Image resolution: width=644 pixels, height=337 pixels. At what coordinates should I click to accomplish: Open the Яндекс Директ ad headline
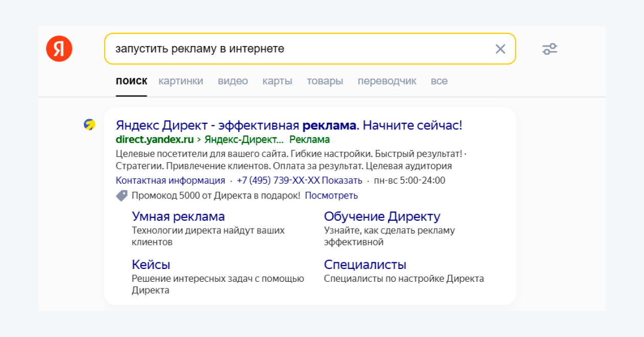(289, 125)
